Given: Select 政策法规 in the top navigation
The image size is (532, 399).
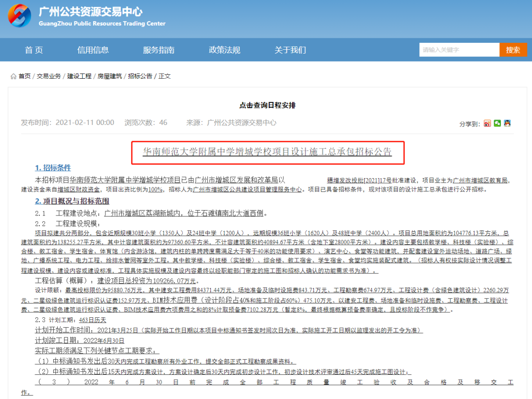Looking at the screenshot, I should pyautogui.click(x=225, y=50).
